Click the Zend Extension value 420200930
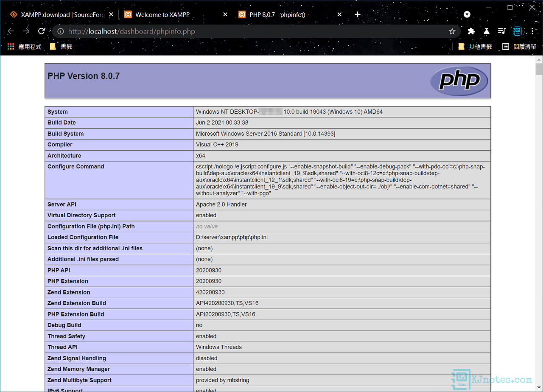This screenshot has width=543, height=392. click(210, 292)
